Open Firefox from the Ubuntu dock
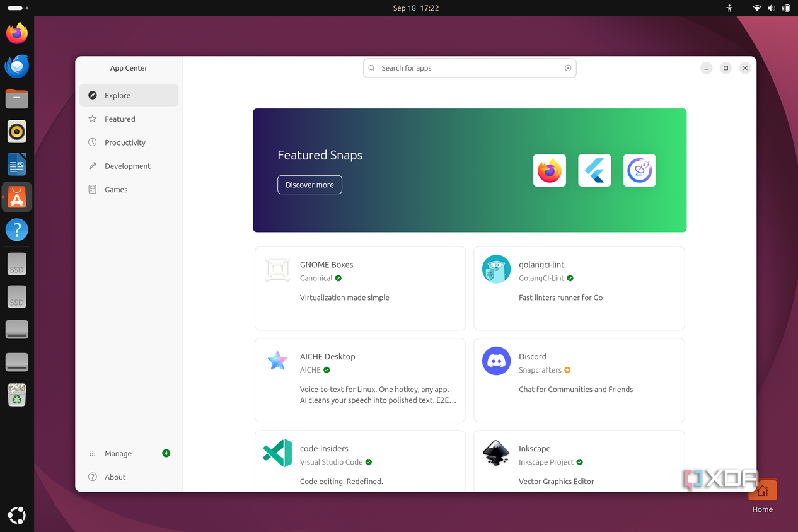Viewport: 798px width, 532px height. click(17, 33)
